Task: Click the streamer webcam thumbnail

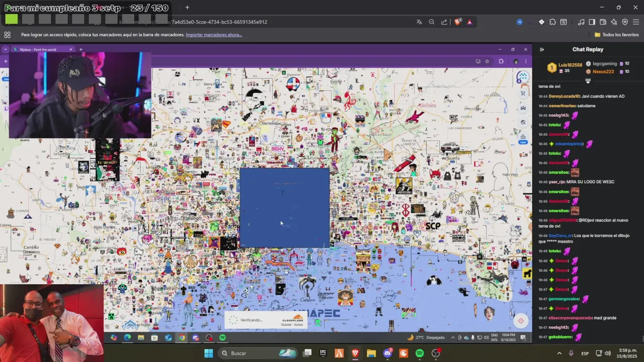Action: 80,95
